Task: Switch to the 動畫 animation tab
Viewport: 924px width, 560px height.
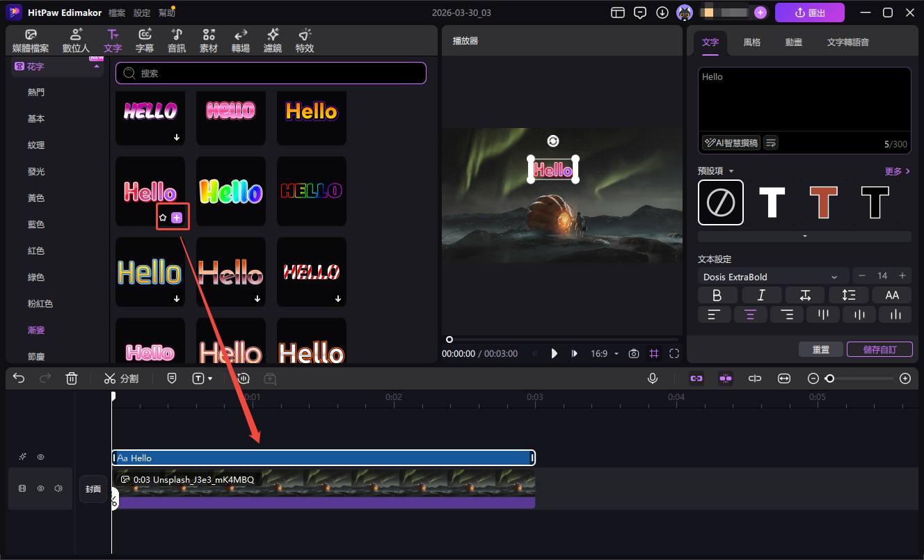Action: tap(793, 42)
